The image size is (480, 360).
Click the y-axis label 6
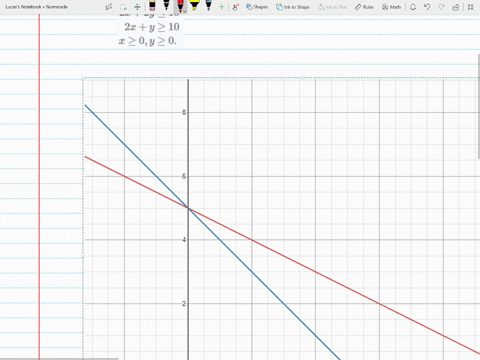tap(184, 176)
